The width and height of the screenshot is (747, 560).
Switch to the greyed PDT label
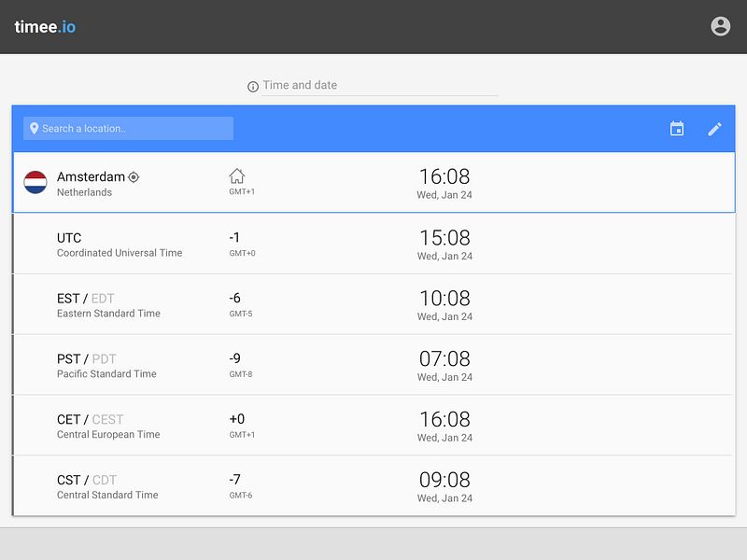coord(104,359)
